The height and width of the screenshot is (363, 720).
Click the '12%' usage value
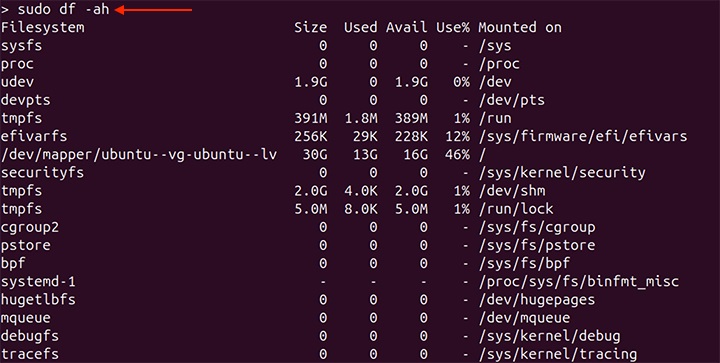tap(457, 137)
